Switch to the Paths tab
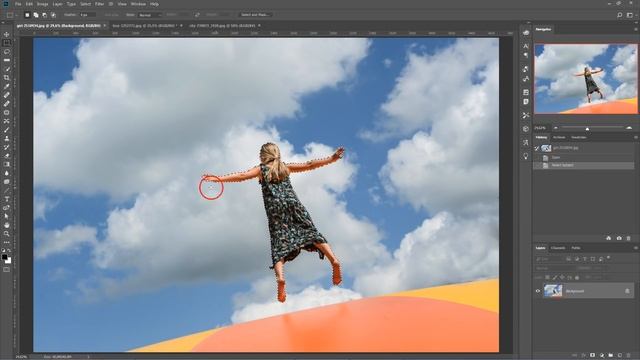 pos(576,248)
